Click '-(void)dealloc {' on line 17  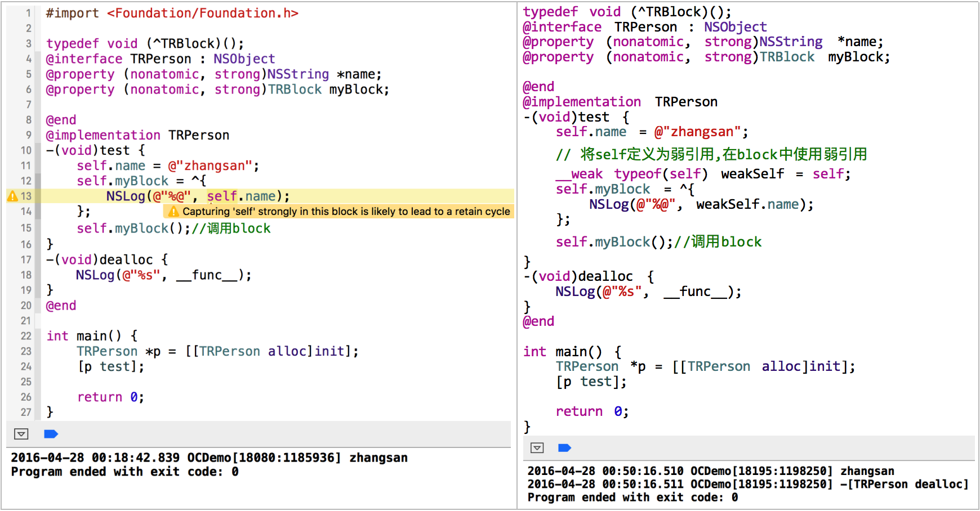click(x=107, y=259)
